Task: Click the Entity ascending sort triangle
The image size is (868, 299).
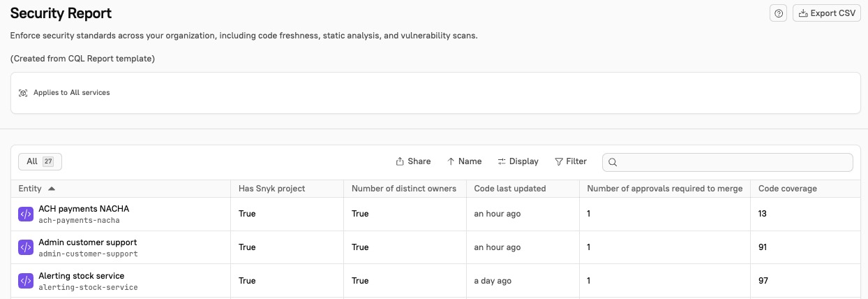Action: point(52,189)
